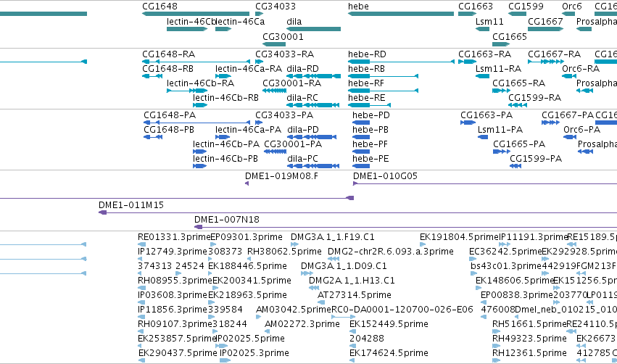Select transcript CG1667-RA
This screenshot has height=364, width=617.
point(546,62)
